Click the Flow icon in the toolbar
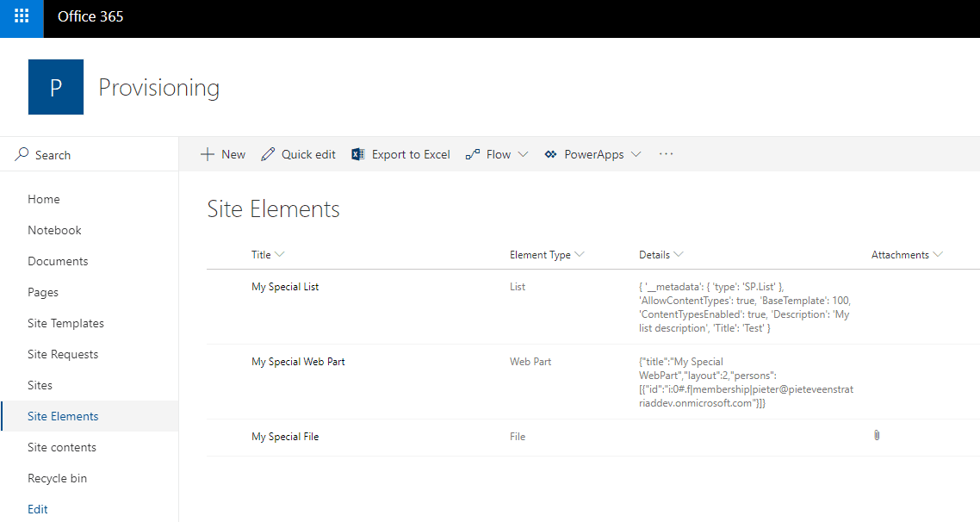This screenshot has height=522, width=980. click(473, 153)
